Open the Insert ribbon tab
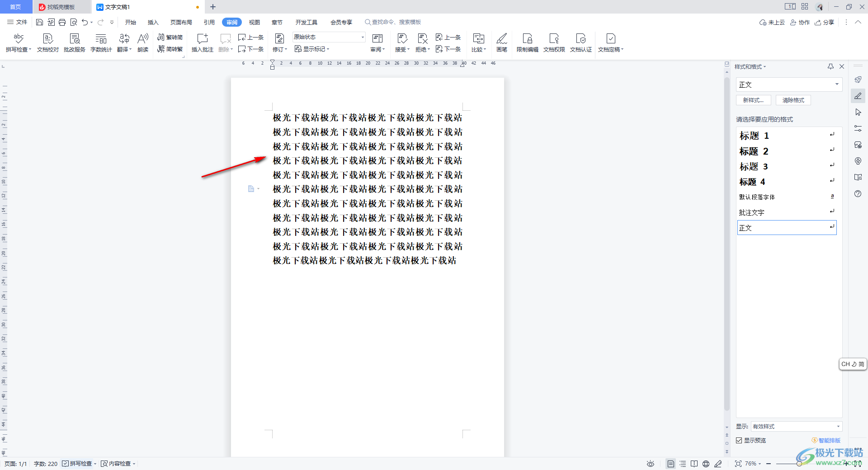The image size is (868, 470). click(x=153, y=22)
